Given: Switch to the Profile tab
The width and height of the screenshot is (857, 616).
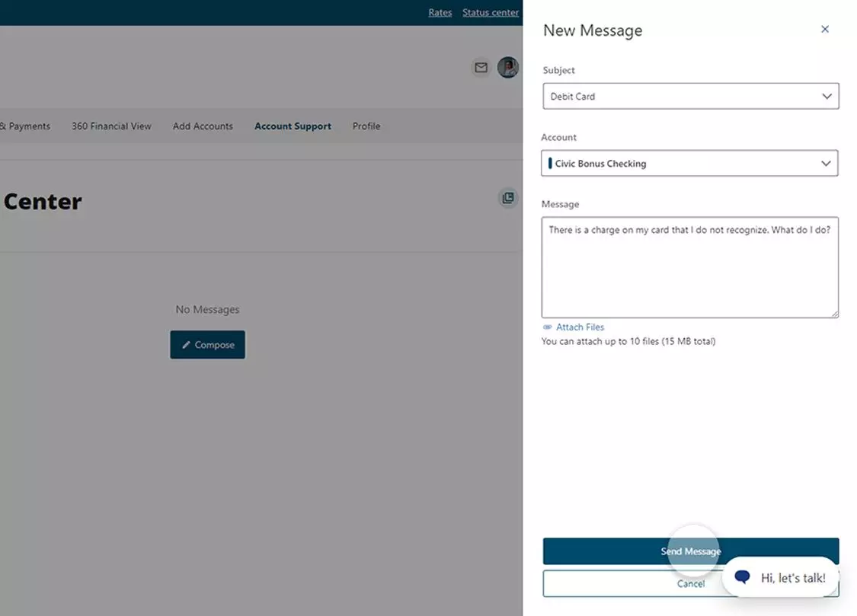Looking at the screenshot, I should [x=366, y=126].
